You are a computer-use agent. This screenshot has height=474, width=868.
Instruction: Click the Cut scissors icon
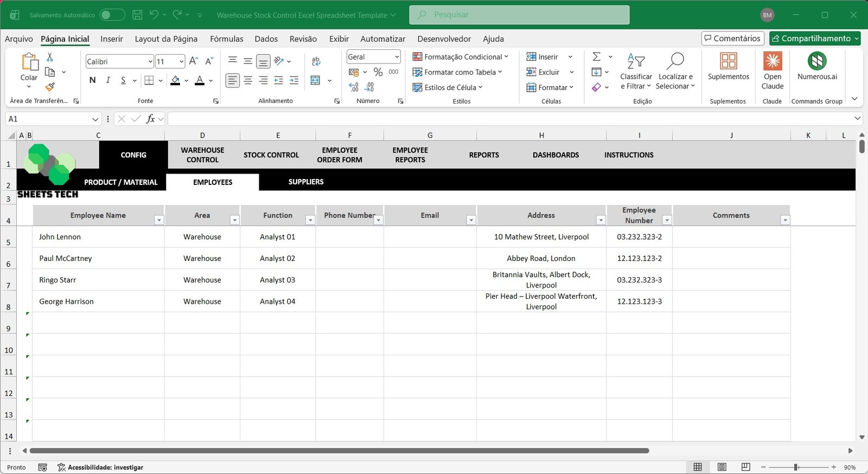50,56
